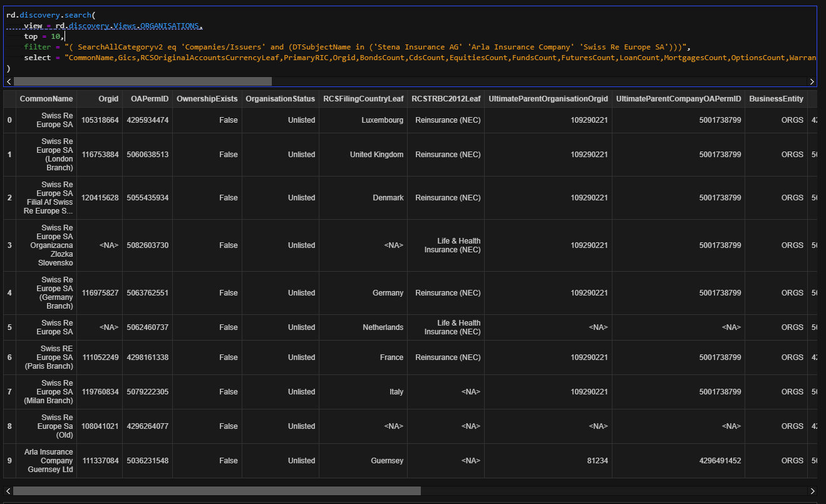Click row index 0 of the table
826x504 pixels.
tap(9, 120)
